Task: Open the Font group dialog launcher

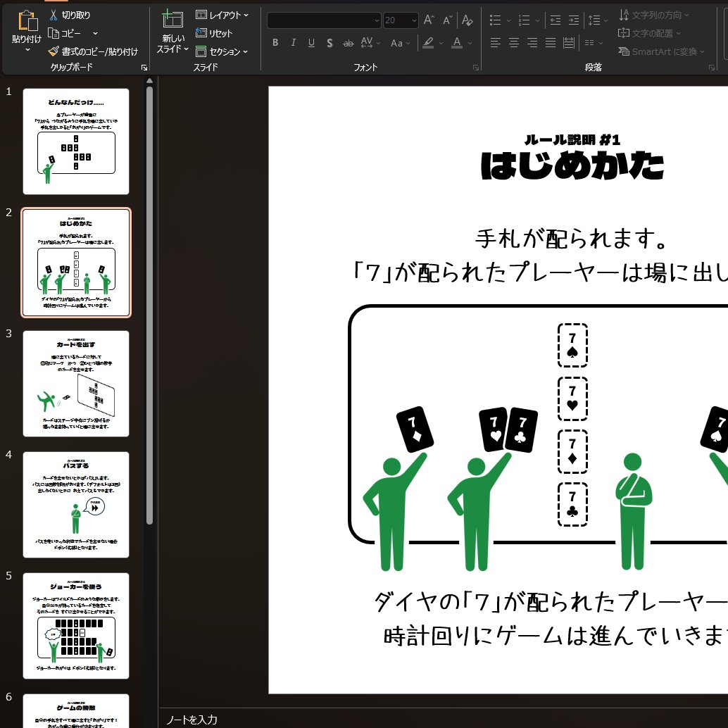Action: (x=476, y=68)
